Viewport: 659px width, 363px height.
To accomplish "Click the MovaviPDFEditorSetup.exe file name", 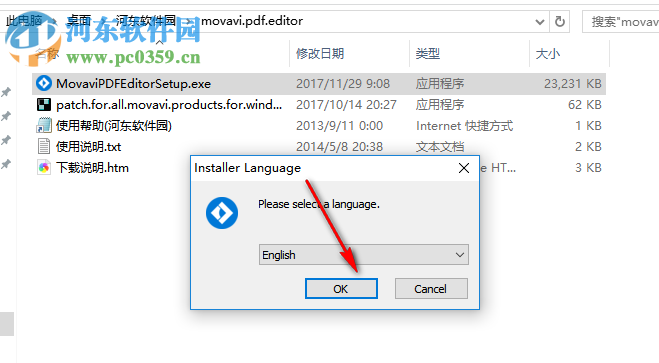I will point(134,84).
